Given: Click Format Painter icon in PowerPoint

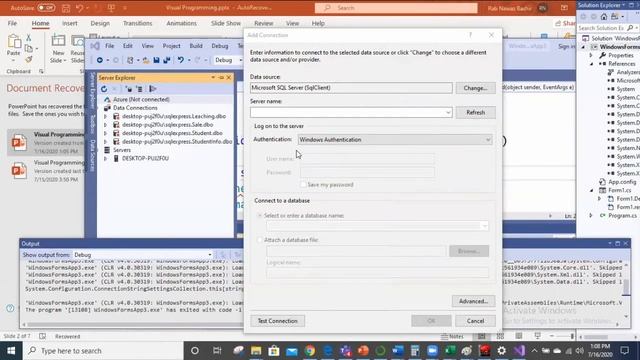Looking at the screenshot, I should (29, 60).
